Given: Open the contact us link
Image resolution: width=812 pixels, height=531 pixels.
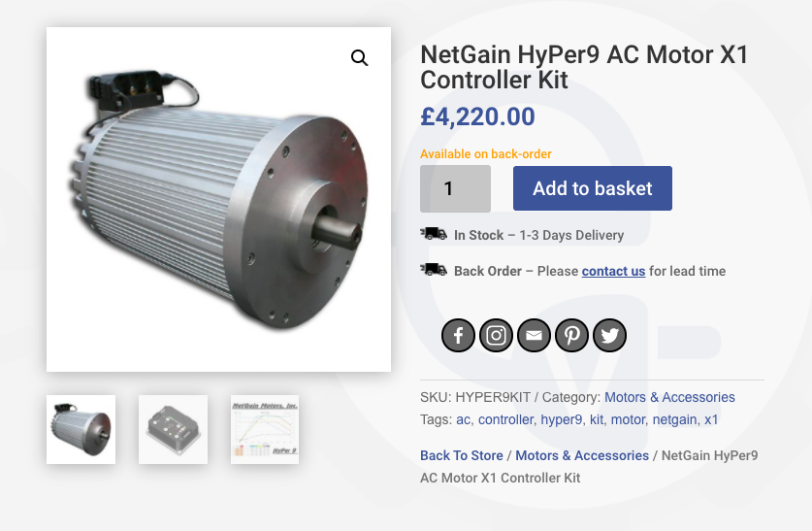Looking at the screenshot, I should (x=613, y=271).
